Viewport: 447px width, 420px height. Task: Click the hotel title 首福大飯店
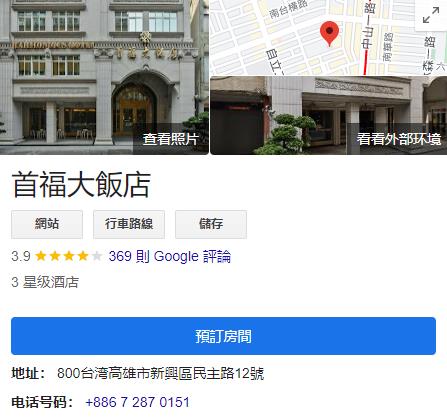(81, 184)
